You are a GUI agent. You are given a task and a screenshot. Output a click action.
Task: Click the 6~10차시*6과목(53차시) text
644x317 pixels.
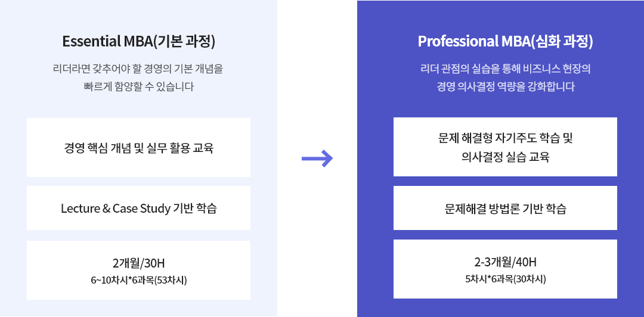(139, 281)
